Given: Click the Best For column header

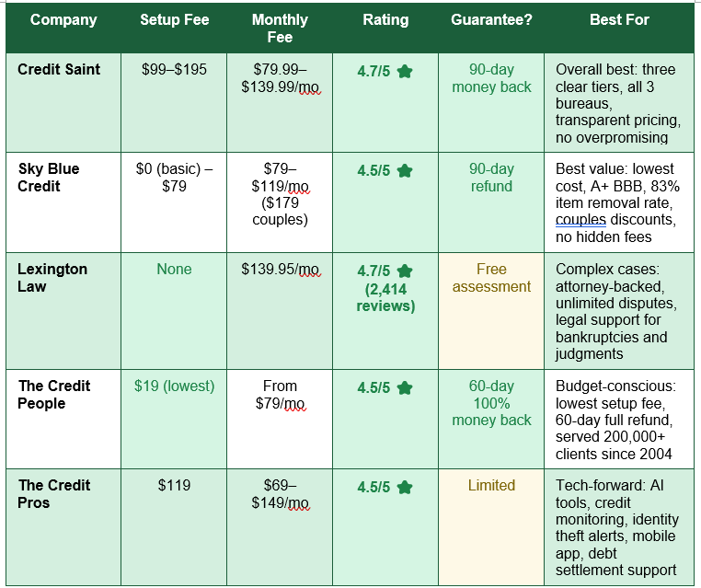Looking at the screenshot, I should tap(619, 19).
